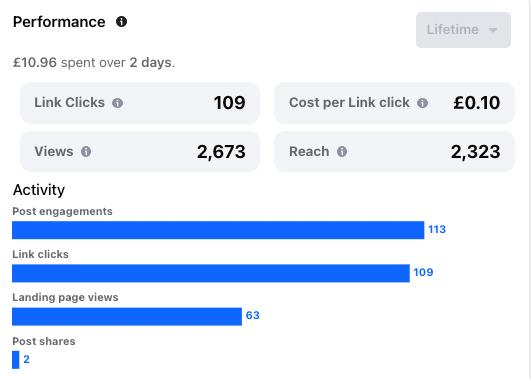Click the Activity heading

coord(39,190)
